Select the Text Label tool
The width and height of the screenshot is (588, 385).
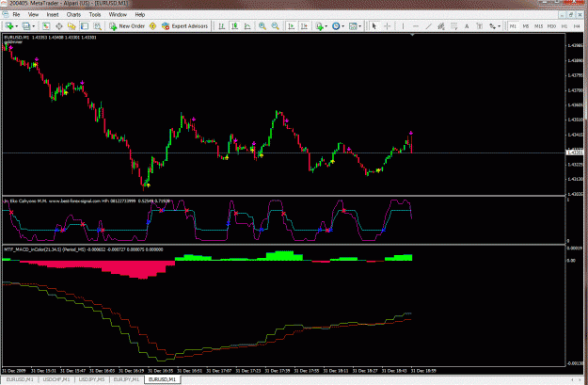[x=479, y=26]
